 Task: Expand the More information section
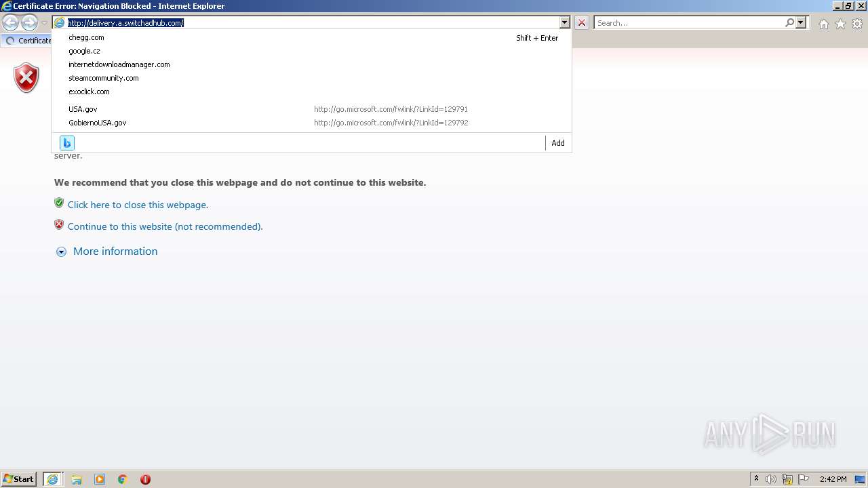115,251
